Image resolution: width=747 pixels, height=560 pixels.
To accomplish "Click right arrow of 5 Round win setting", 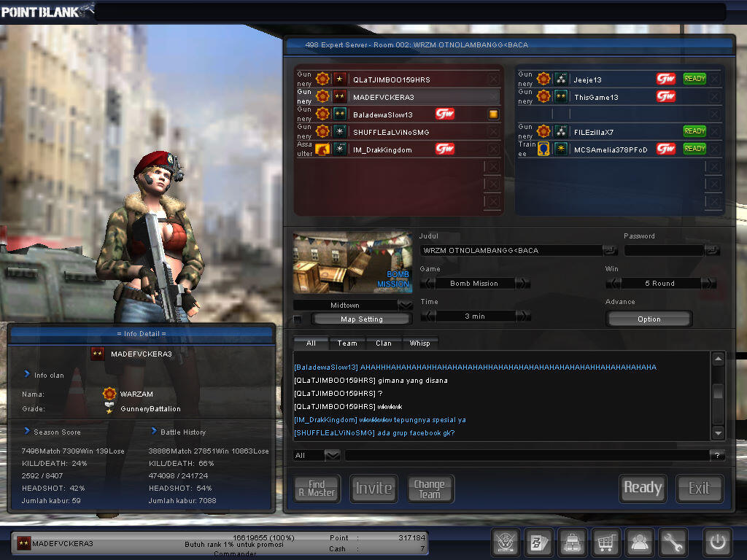I will click(708, 284).
